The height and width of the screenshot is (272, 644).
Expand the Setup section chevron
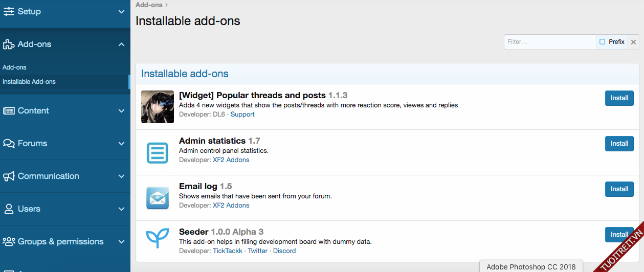[121, 11]
